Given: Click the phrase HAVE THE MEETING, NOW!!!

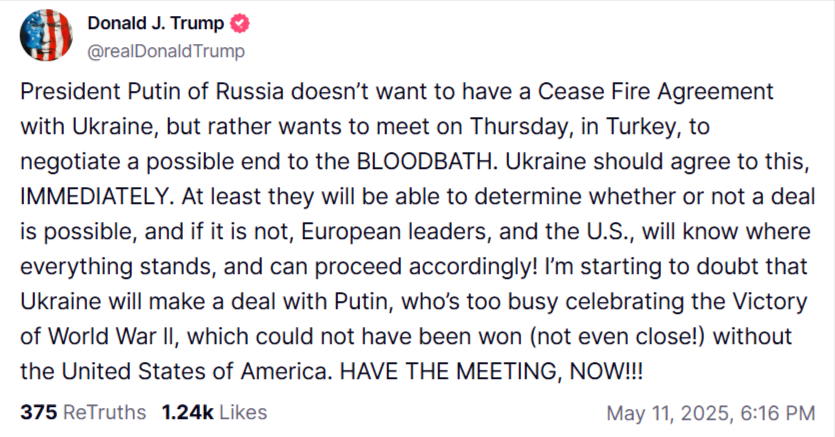Looking at the screenshot, I should point(492,372).
